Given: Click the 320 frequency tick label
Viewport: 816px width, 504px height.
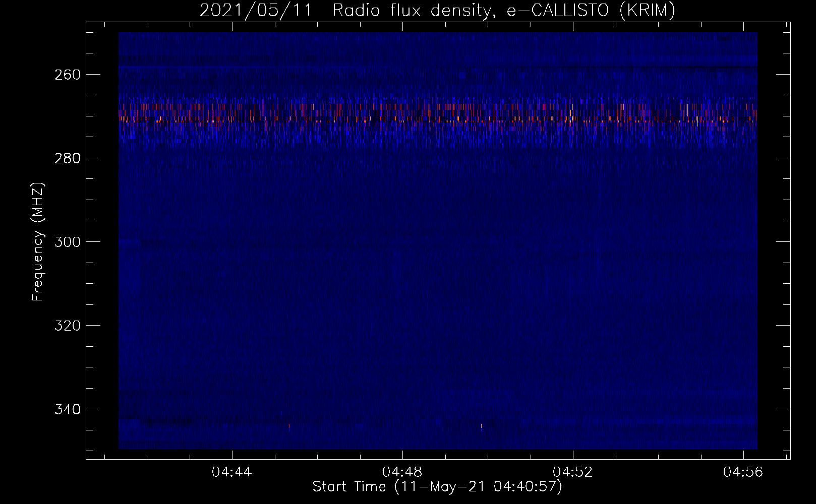Looking at the screenshot, I should (67, 326).
